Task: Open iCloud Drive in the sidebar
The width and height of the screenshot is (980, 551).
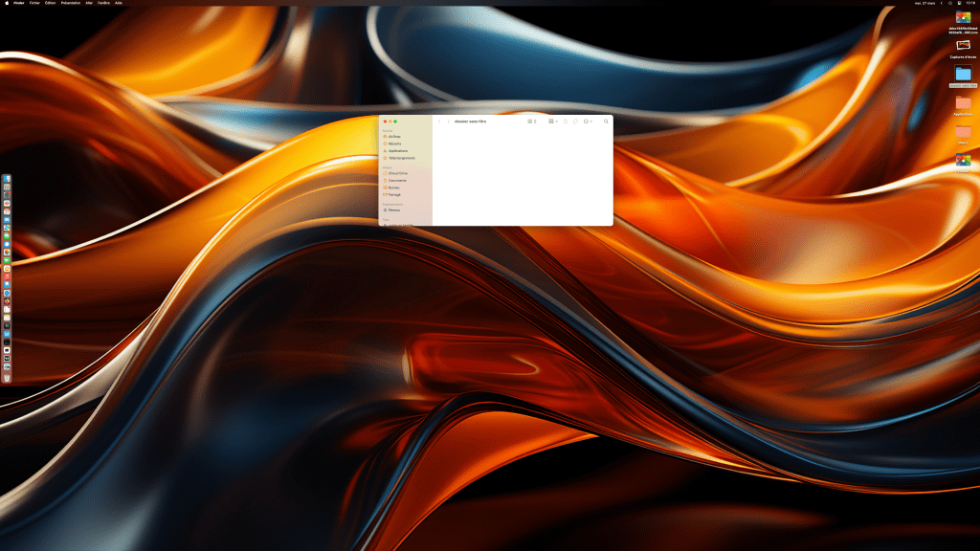Action: coord(397,173)
